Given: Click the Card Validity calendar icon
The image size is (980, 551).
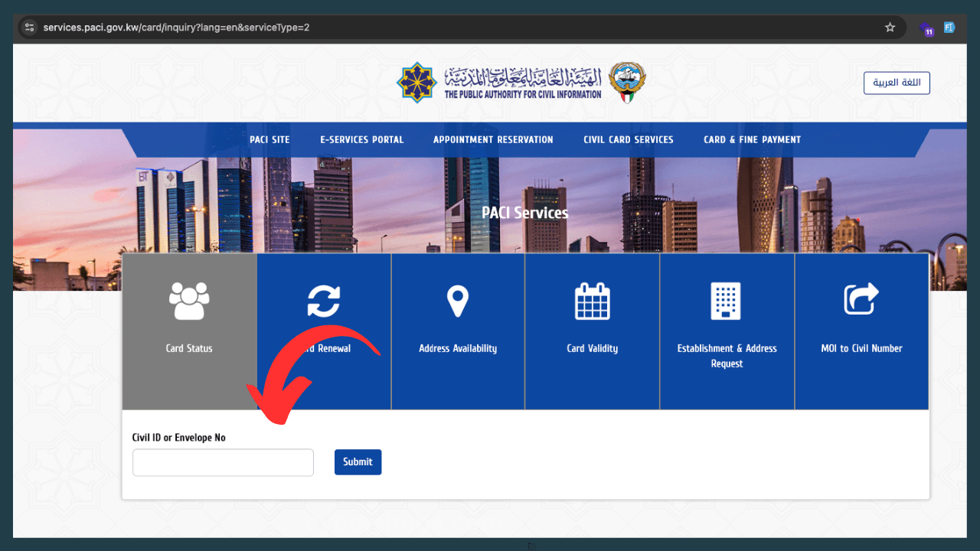Looking at the screenshot, I should click(592, 301).
